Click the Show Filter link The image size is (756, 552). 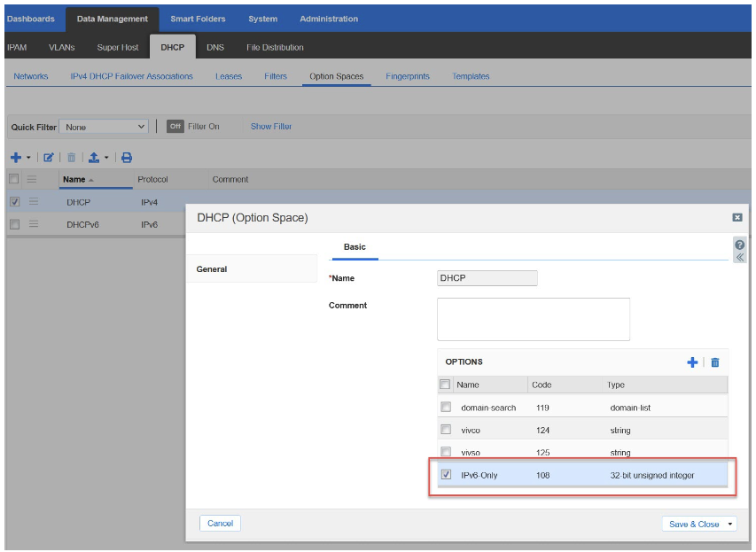271,127
